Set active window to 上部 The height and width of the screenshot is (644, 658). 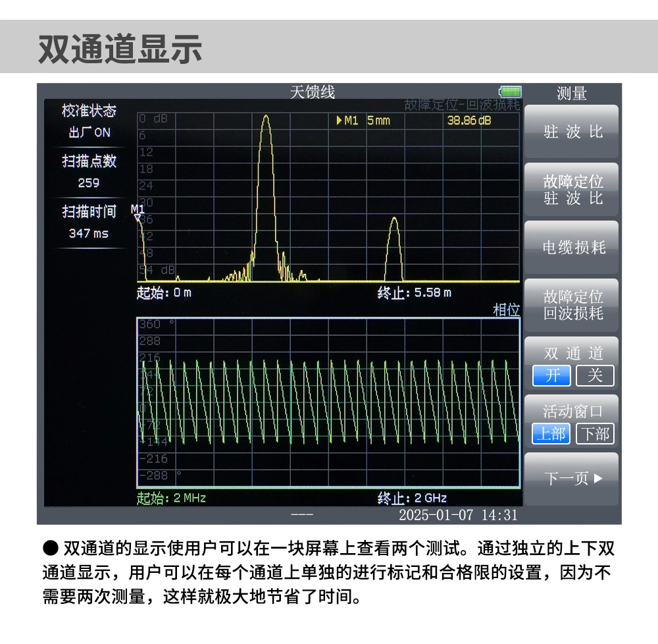click(551, 433)
